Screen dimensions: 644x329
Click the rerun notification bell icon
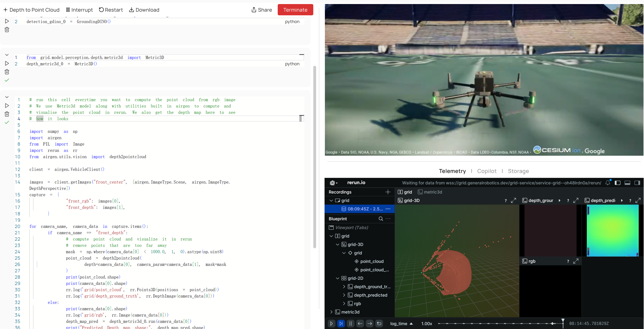[607, 183]
